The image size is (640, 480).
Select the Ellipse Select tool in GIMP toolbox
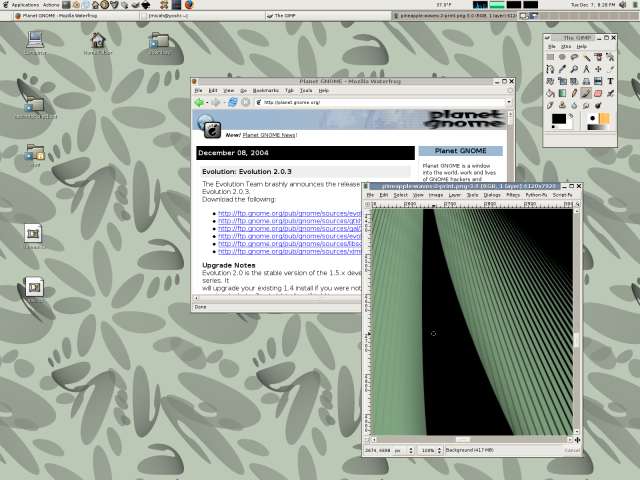(562, 57)
